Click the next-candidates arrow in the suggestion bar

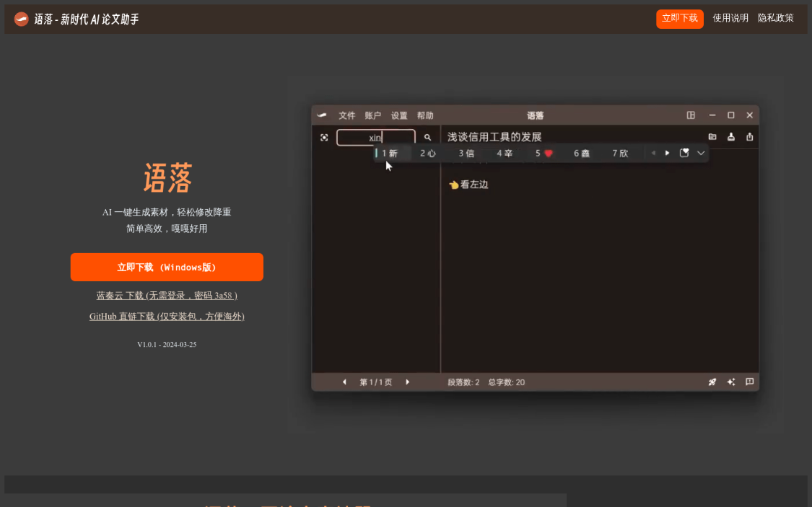tap(666, 153)
